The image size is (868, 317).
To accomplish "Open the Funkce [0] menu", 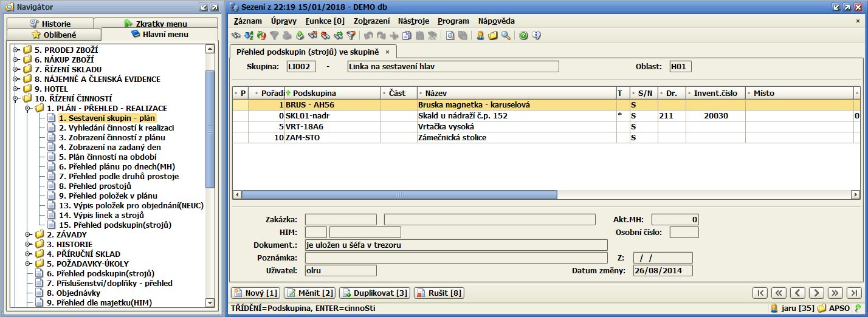I will tap(325, 21).
